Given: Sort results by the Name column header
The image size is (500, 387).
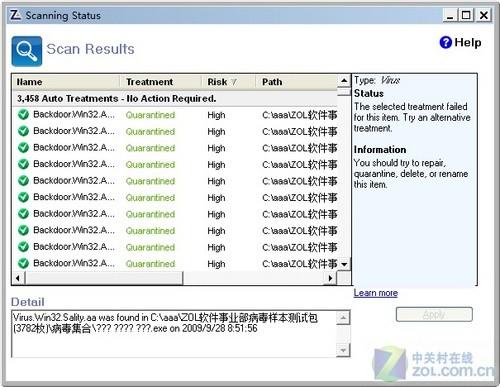Looking at the screenshot, I should 66,82.
